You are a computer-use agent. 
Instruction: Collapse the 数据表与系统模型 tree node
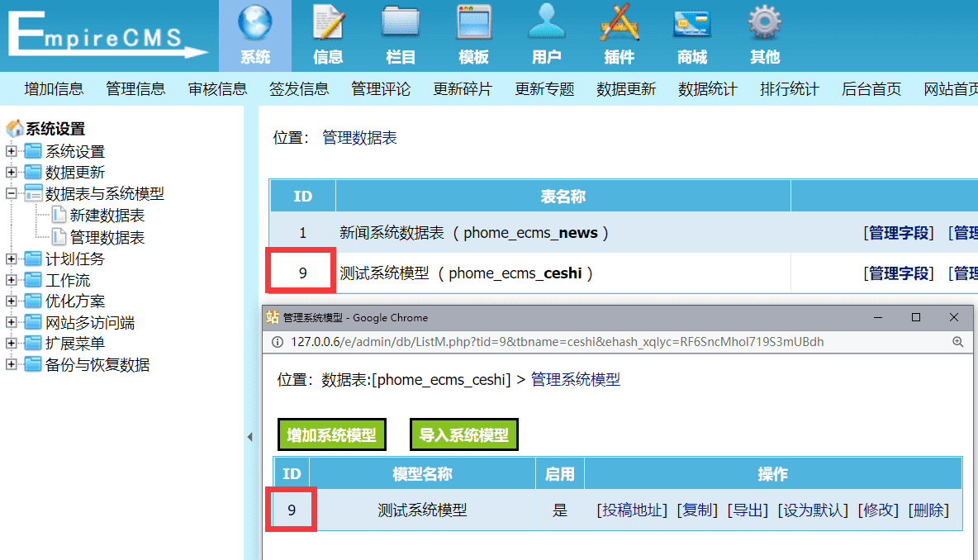click(12, 193)
